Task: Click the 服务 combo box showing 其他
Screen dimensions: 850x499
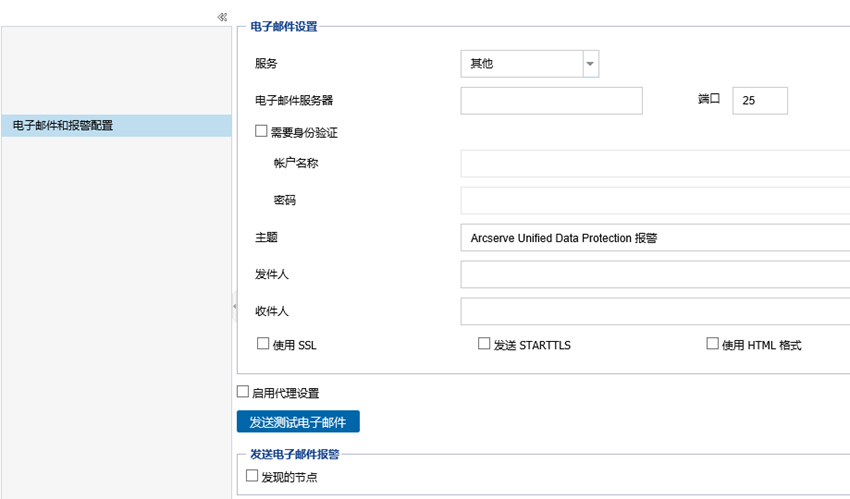Action: 521,64
